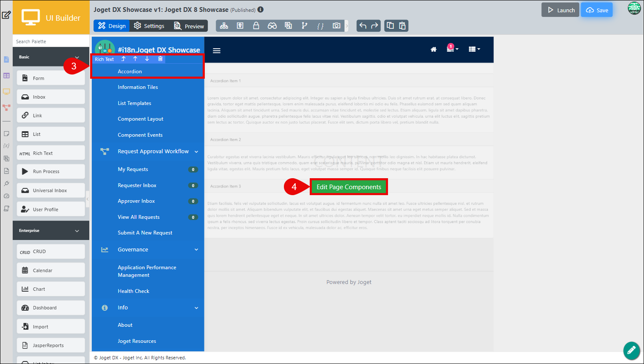Collapse the Basic palette section
644x364 pixels.
pyautogui.click(x=77, y=57)
